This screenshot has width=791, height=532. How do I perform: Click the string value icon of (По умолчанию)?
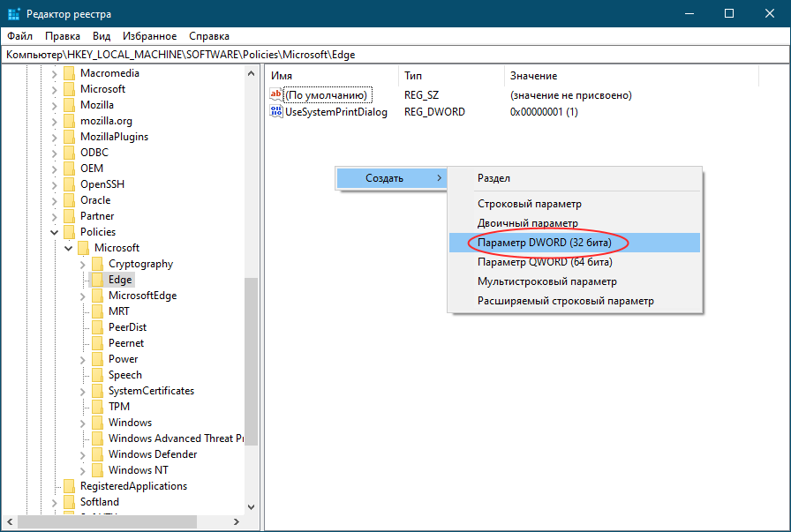click(x=276, y=94)
